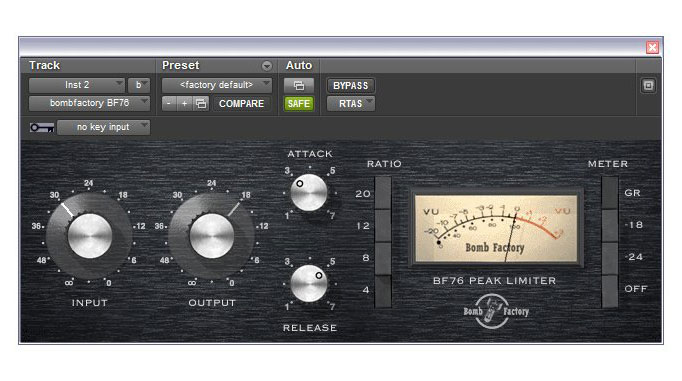Viewport: 682px width, 381px height.
Task: Click the METER label text
Action: point(608,164)
